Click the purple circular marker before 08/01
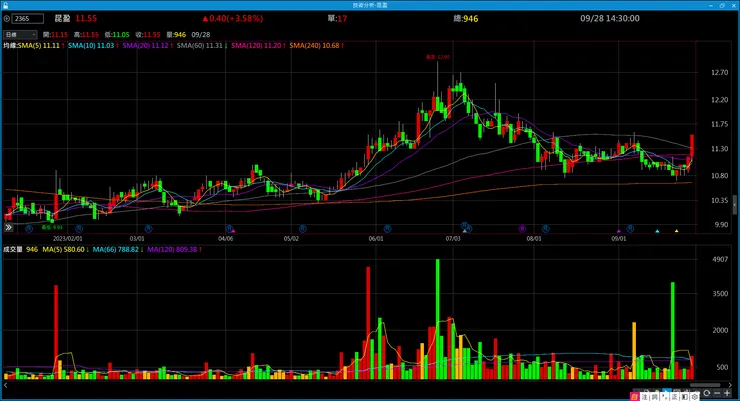740x401 pixels. (522, 229)
